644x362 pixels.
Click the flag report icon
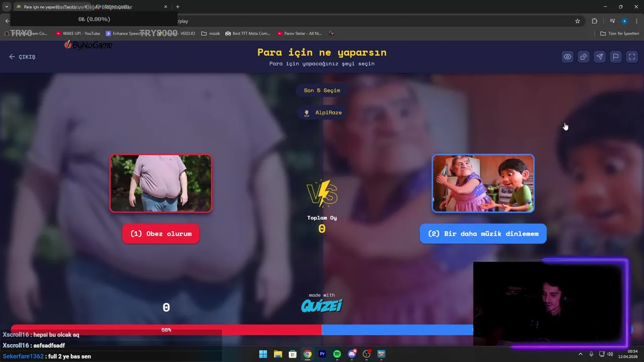tap(616, 57)
